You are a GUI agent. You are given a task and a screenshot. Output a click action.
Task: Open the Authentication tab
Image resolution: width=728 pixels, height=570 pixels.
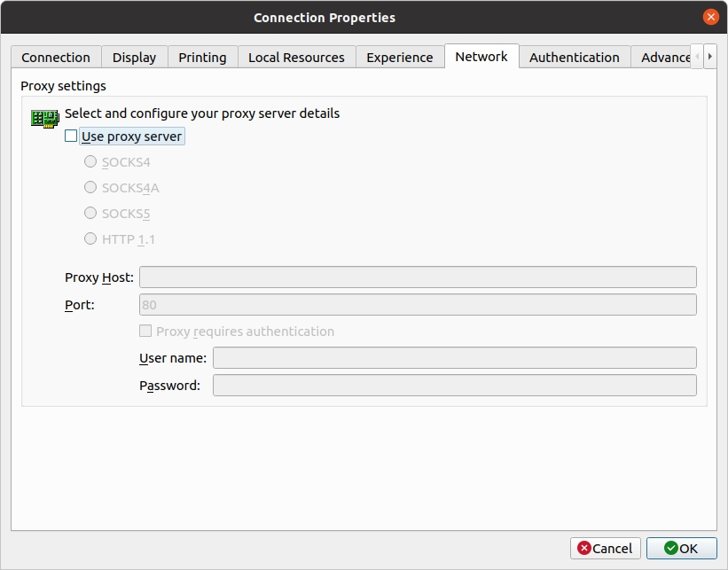[x=574, y=58]
